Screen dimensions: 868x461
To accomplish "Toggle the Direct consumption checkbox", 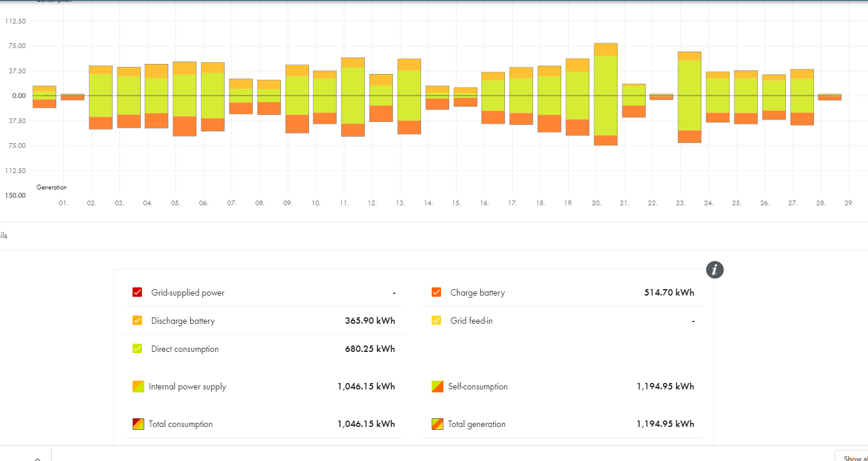I will pyautogui.click(x=137, y=348).
